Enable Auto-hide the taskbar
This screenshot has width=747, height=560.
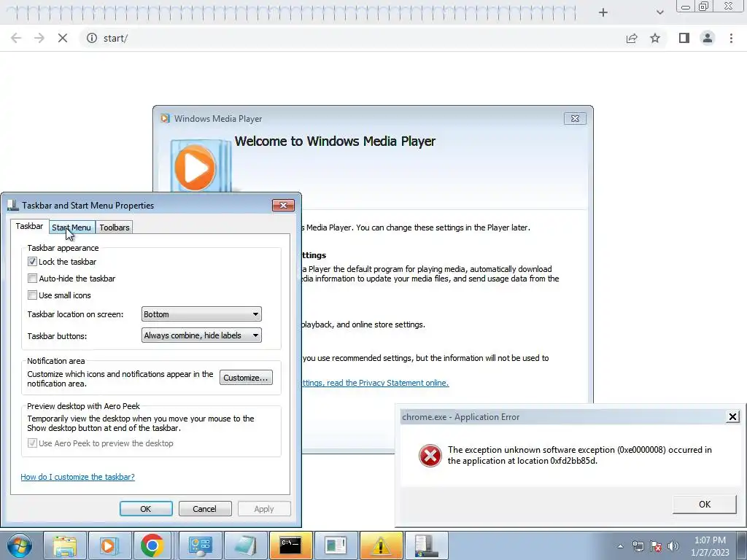(x=32, y=278)
